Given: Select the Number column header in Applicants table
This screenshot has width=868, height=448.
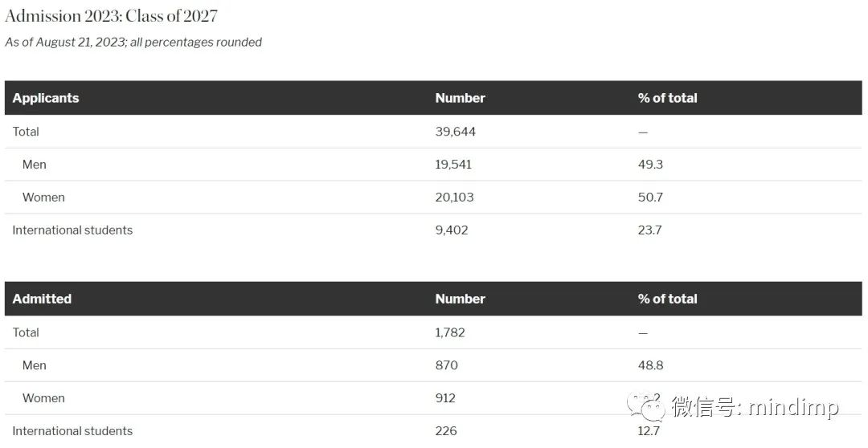Looking at the screenshot, I should click(460, 98).
